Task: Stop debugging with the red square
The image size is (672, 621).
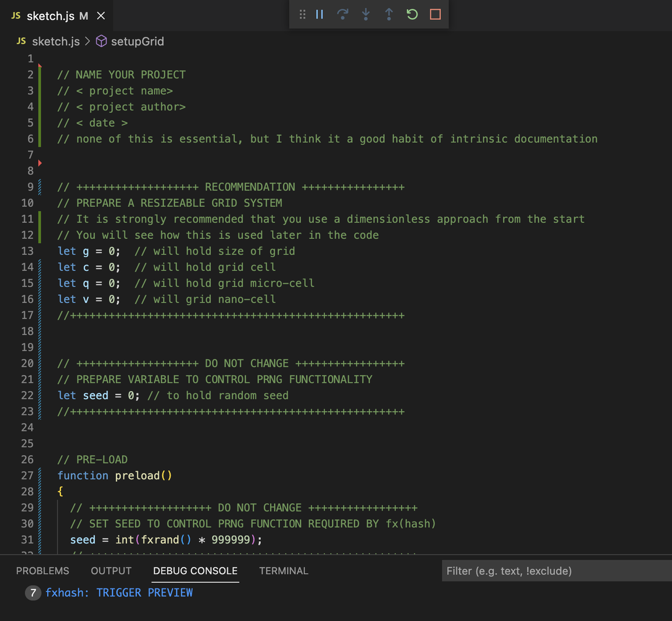Action: (435, 15)
